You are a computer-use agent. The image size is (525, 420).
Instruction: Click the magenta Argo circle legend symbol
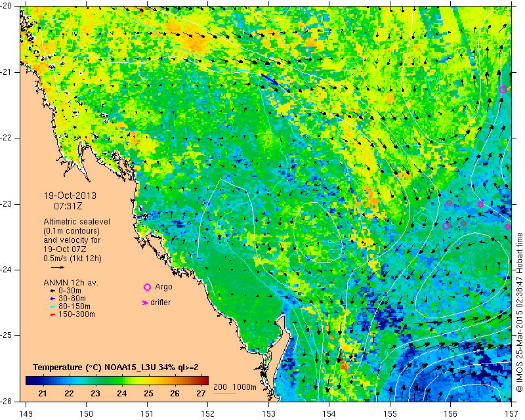[147, 287]
